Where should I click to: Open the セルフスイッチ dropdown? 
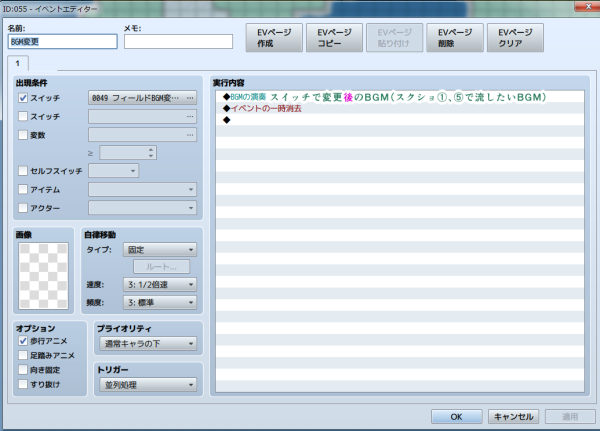coord(113,171)
